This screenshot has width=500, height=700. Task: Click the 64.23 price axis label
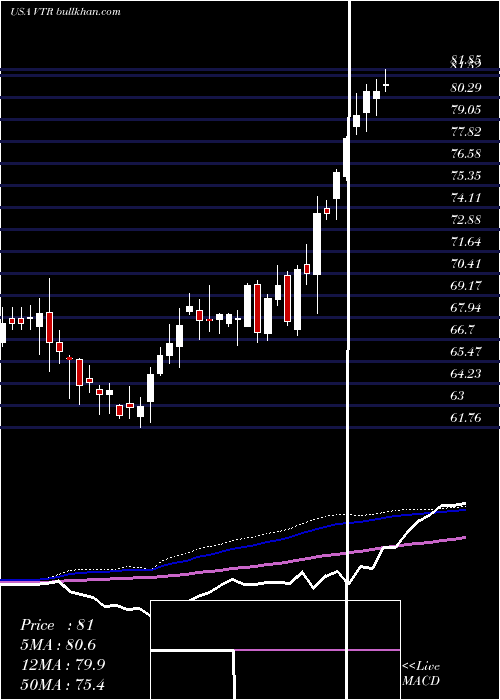tap(466, 374)
